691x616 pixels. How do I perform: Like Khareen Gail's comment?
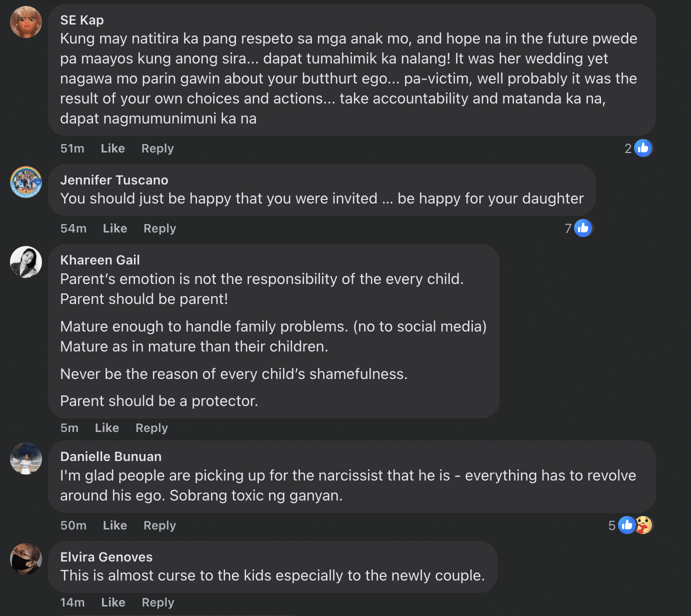[107, 428]
